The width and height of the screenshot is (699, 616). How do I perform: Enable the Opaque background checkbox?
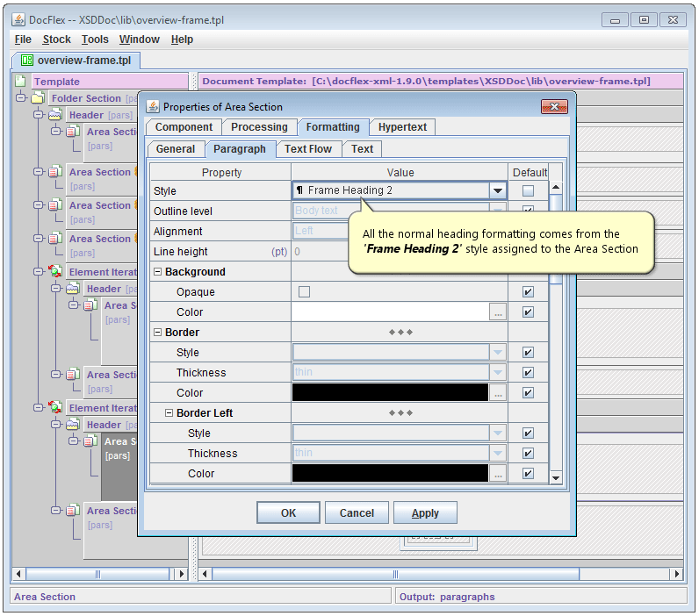(304, 292)
